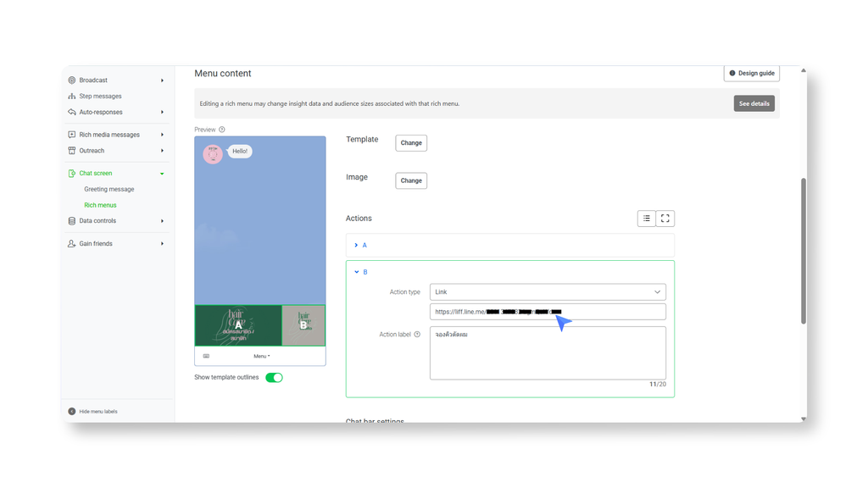Click the Preview help question mark icon

222,130
